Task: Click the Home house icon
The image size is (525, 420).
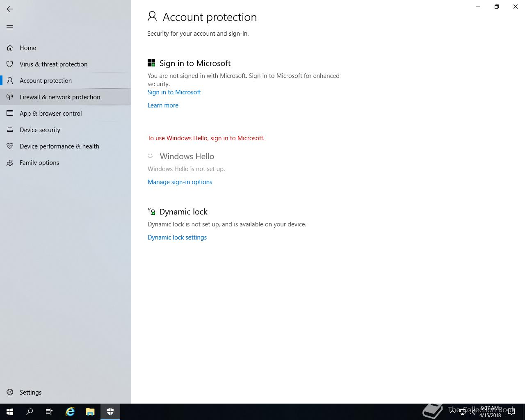Action: [10, 48]
